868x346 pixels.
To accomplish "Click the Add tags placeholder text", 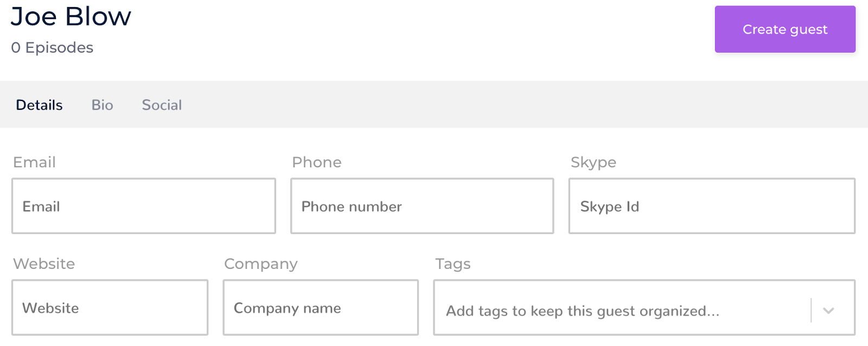I will click(x=583, y=311).
